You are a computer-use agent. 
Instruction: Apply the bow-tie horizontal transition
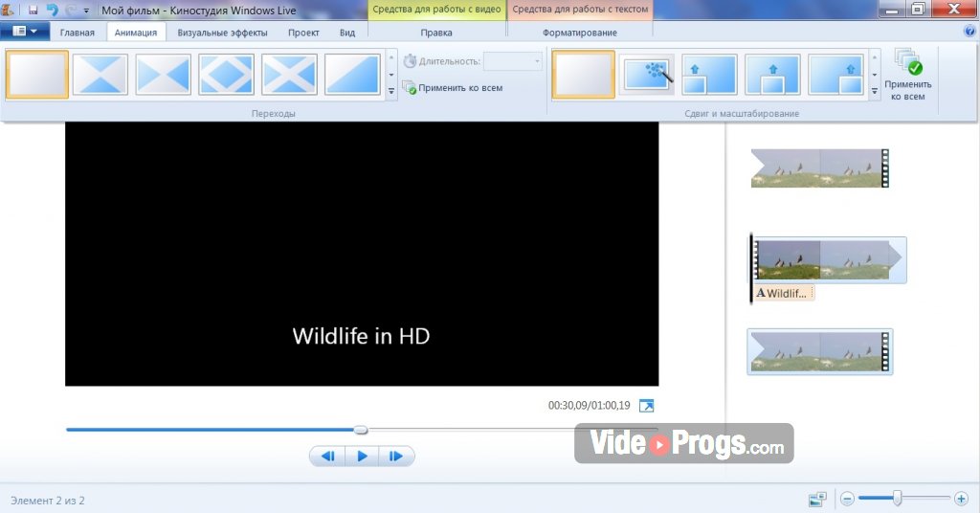pyautogui.click(x=163, y=75)
